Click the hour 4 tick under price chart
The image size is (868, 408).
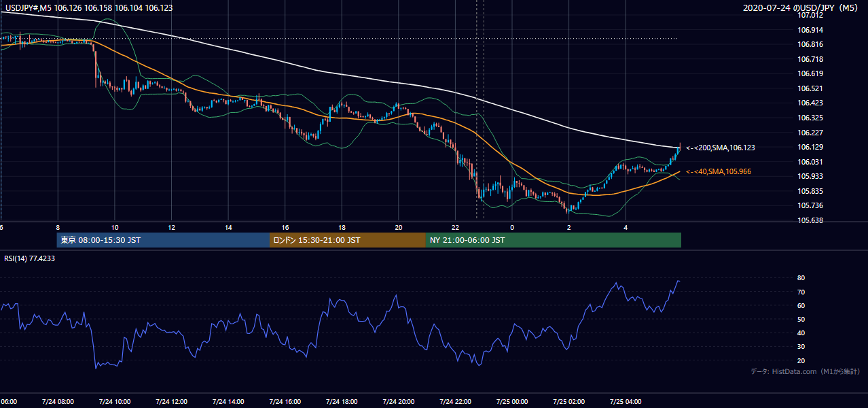pos(626,227)
